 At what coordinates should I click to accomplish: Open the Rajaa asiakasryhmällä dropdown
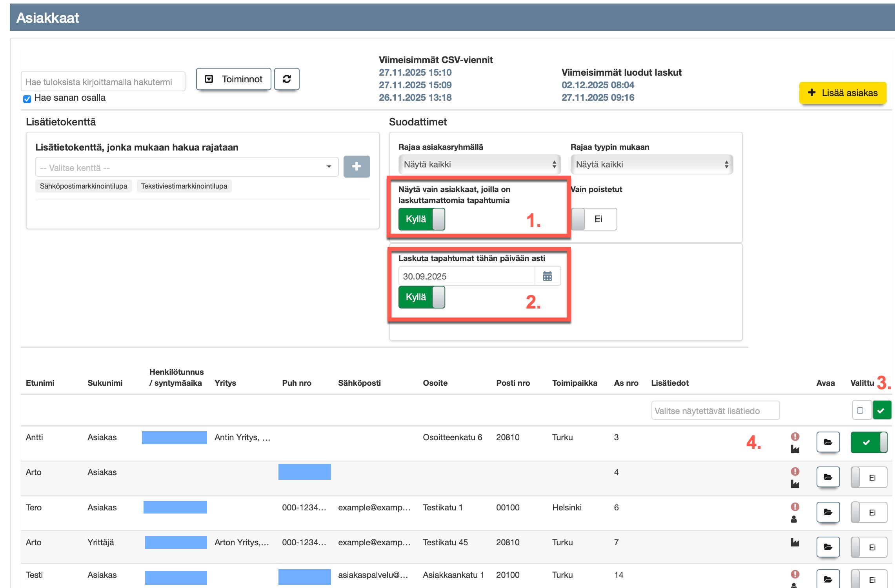pos(479,165)
